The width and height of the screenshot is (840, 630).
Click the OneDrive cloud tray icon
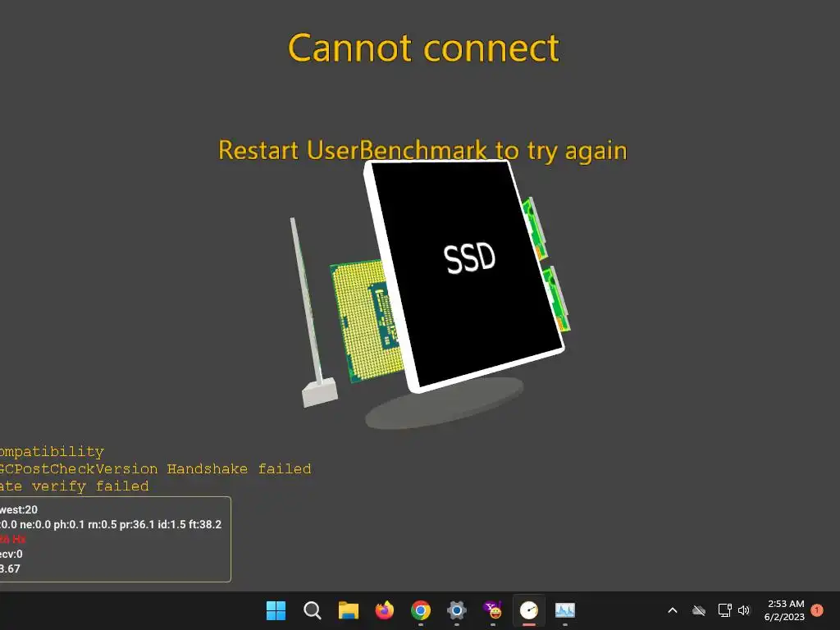click(x=699, y=610)
